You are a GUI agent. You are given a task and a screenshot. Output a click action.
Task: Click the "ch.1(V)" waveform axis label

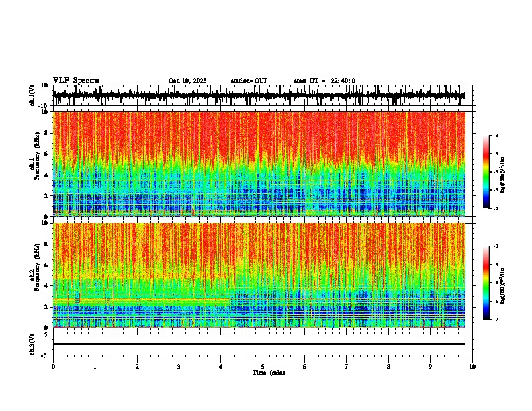pyautogui.click(x=32, y=95)
